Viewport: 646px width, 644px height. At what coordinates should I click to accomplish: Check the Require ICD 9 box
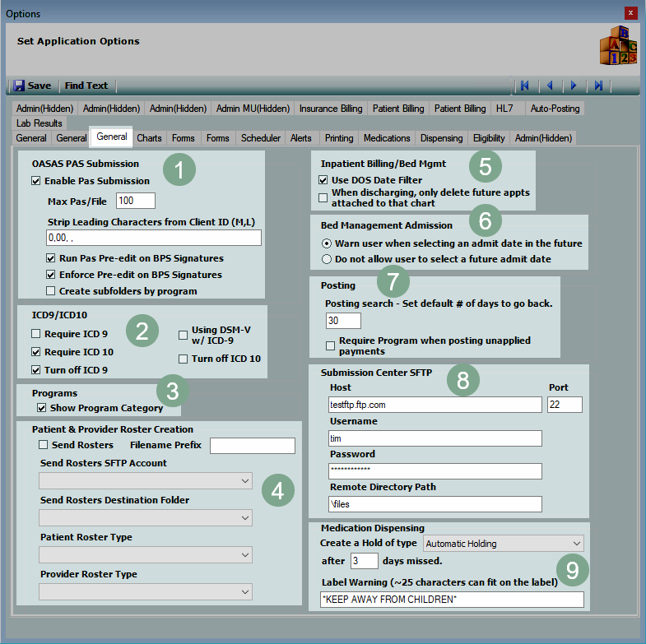pyautogui.click(x=36, y=334)
